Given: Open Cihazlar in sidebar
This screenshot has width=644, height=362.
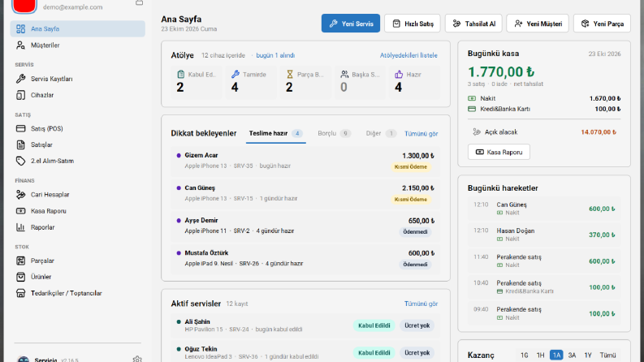Looking at the screenshot, I should point(78,95).
